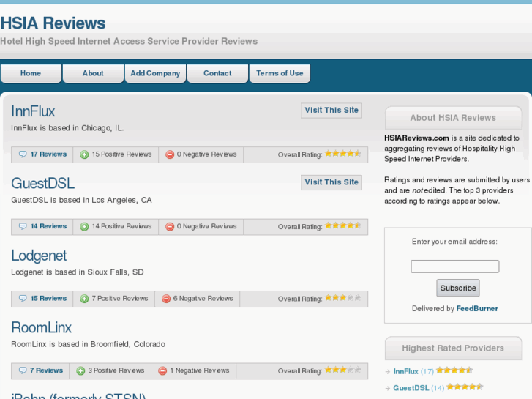Click red minus icon in InnFlux row
Image resolution: width=532 pixels, height=399 pixels.
[170, 154]
